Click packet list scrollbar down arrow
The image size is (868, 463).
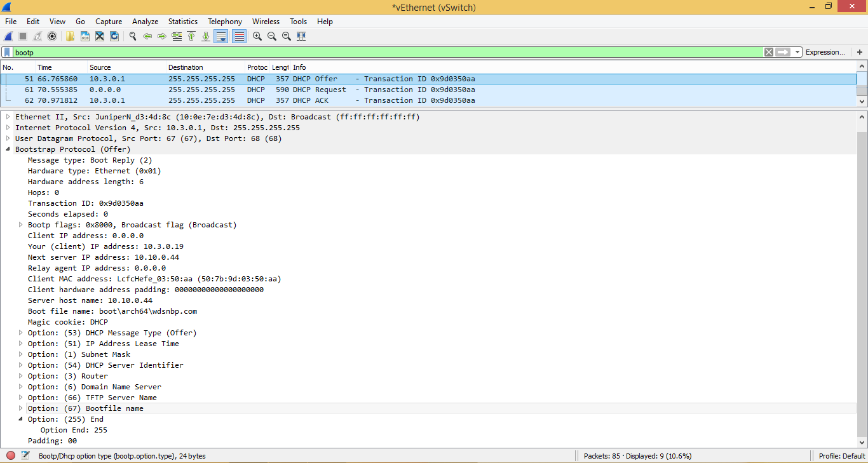tap(862, 101)
